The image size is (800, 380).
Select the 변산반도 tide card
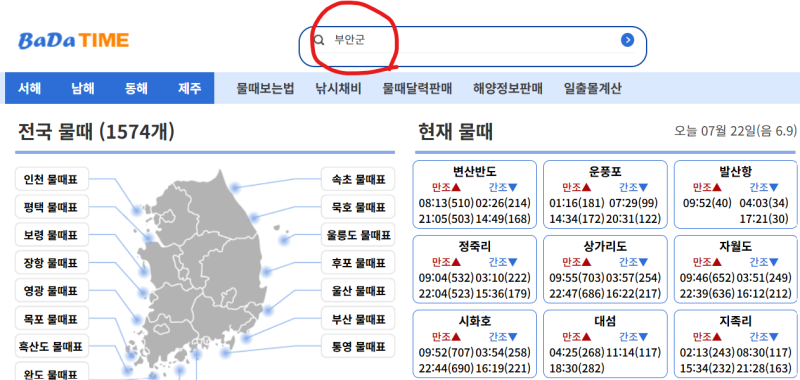pos(474,194)
